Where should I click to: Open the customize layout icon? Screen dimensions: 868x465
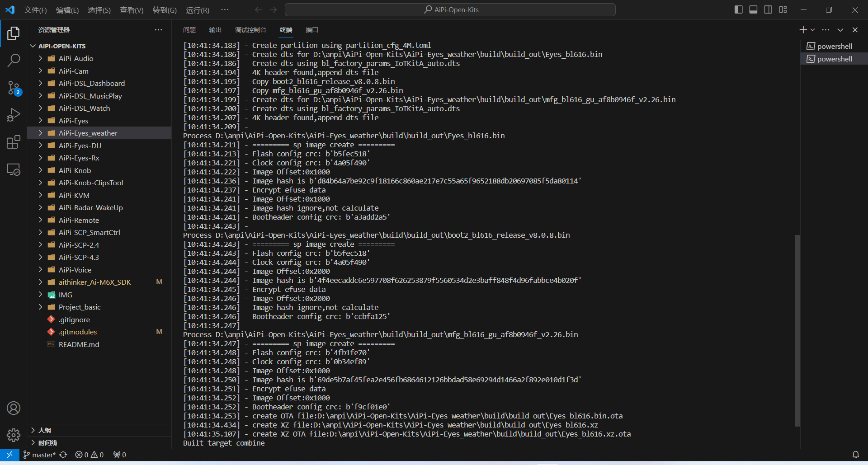(x=783, y=9)
